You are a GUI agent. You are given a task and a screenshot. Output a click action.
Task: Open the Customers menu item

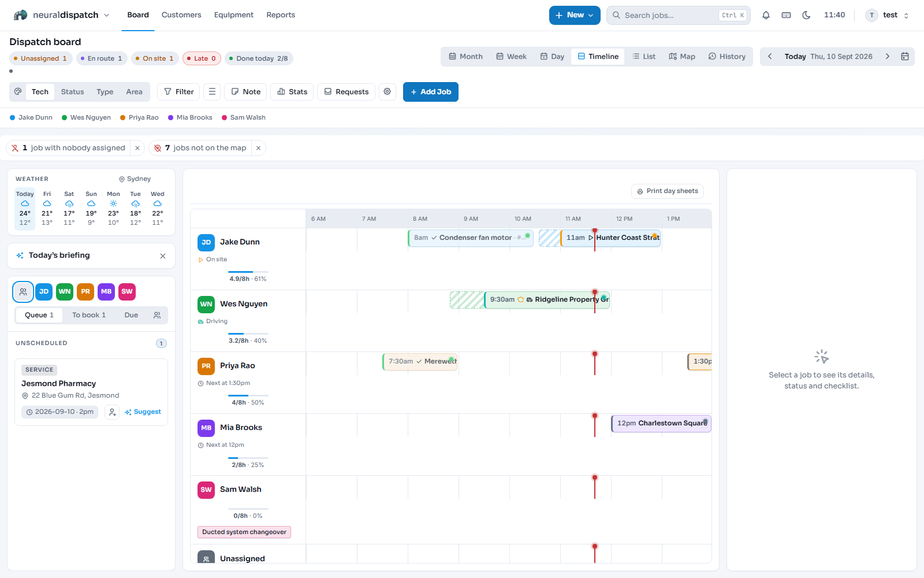click(x=181, y=15)
